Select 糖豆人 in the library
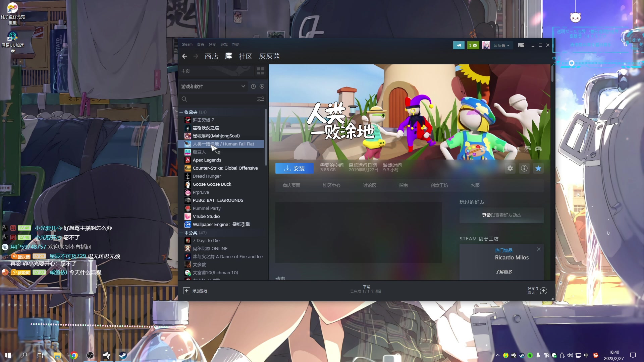 click(x=221, y=152)
